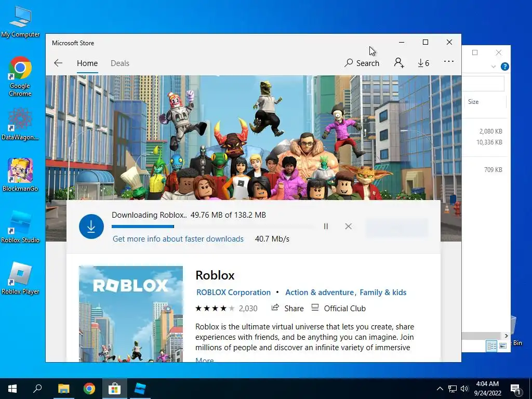Open ROBLOX Corporation publisher link
The image size is (532, 399).
233,292
